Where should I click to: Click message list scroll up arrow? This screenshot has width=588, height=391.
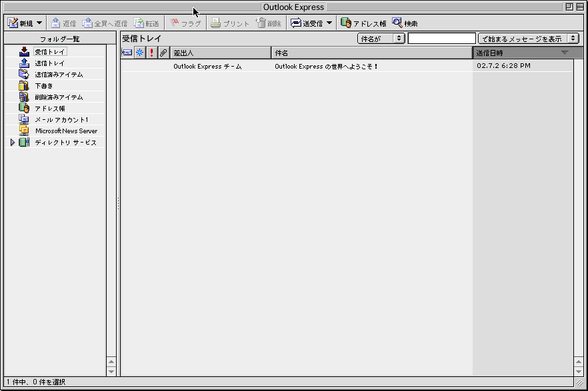pyautogui.click(x=578, y=362)
